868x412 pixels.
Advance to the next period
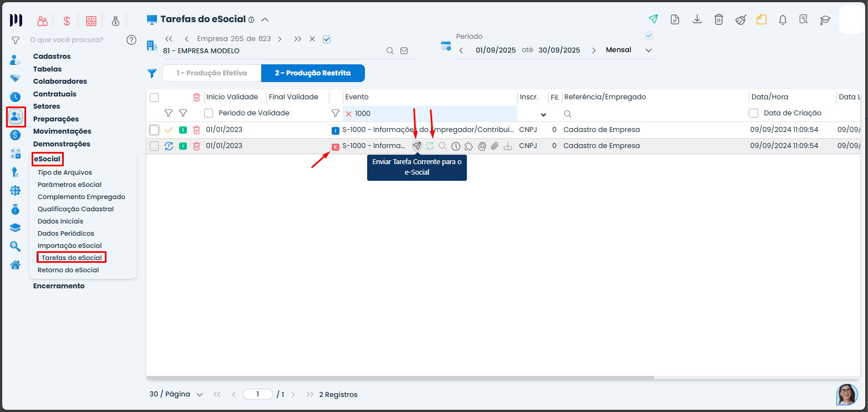pos(594,50)
